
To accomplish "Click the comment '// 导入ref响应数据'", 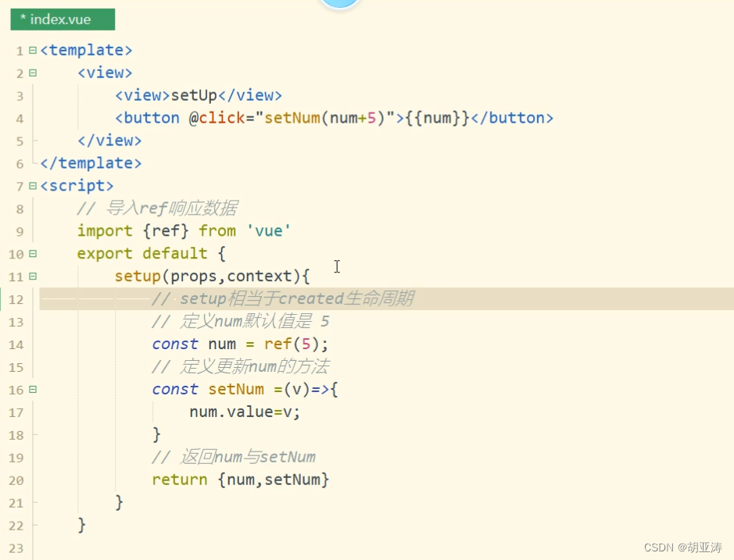I will (158, 209).
